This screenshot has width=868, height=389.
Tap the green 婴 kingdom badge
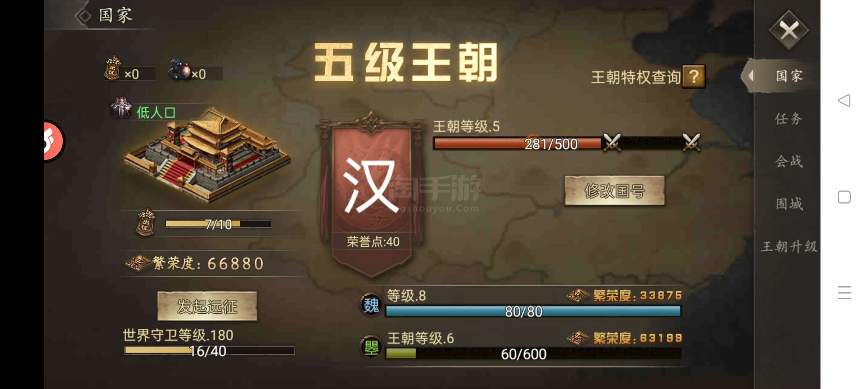point(371,347)
